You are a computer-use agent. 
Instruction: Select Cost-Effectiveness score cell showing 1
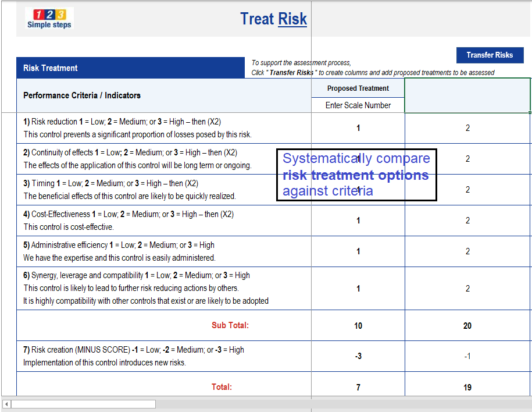click(x=358, y=221)
